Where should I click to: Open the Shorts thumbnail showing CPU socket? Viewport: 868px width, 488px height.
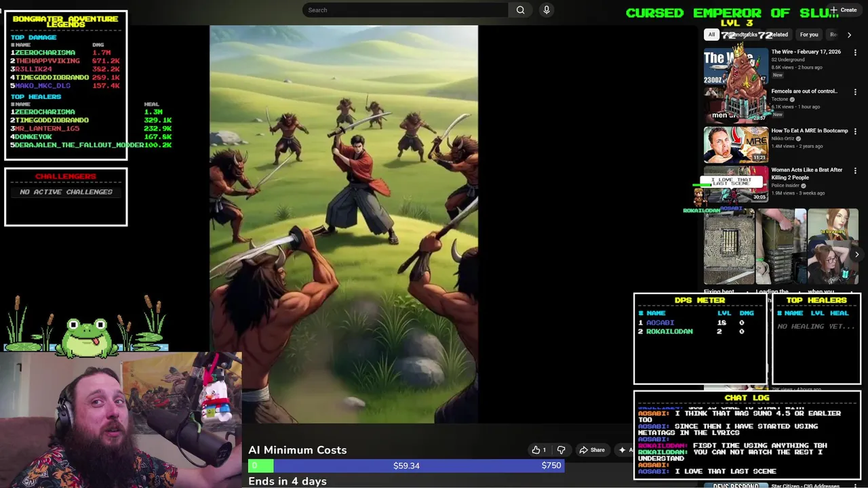click(729, 247)
